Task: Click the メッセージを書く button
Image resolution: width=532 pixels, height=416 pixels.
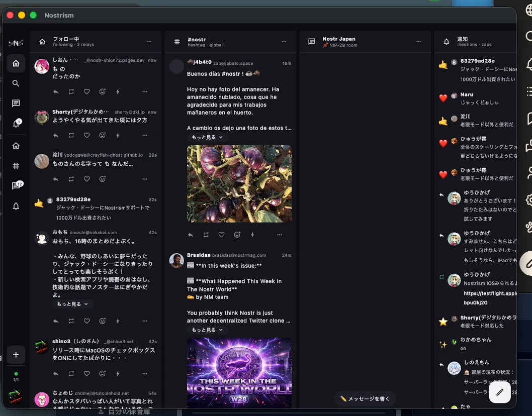Action: click(x=365, y=399)
